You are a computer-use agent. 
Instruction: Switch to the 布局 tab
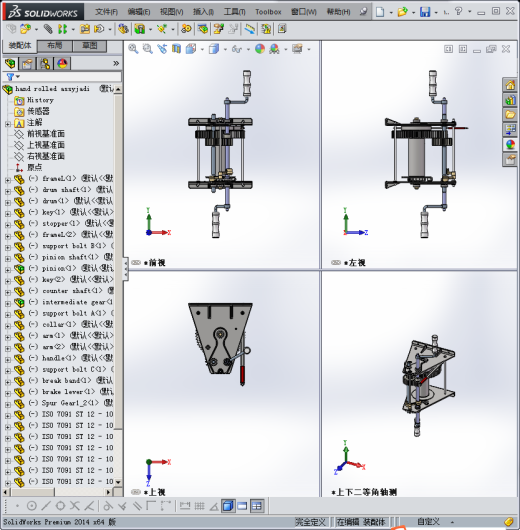pyautogui.click(x=55, y=46)
